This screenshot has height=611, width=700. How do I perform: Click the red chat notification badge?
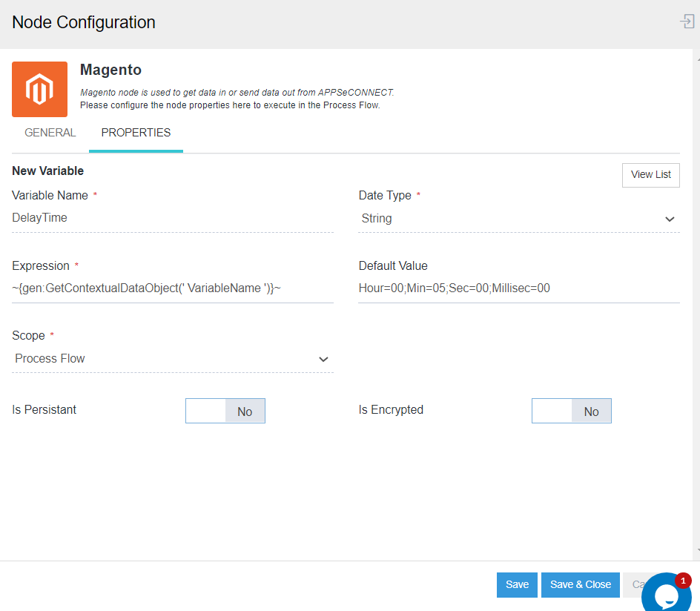click(x=682, y=581)
